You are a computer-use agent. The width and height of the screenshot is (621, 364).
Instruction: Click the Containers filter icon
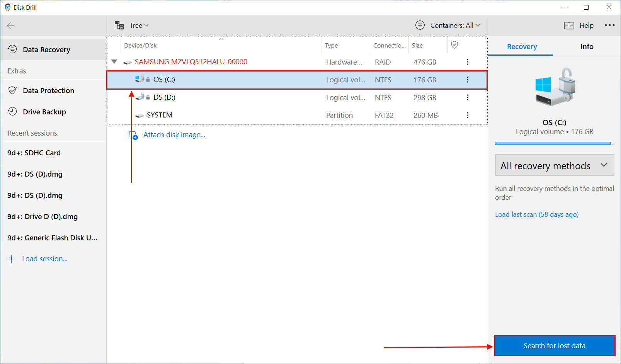click(x=420, y=25)
